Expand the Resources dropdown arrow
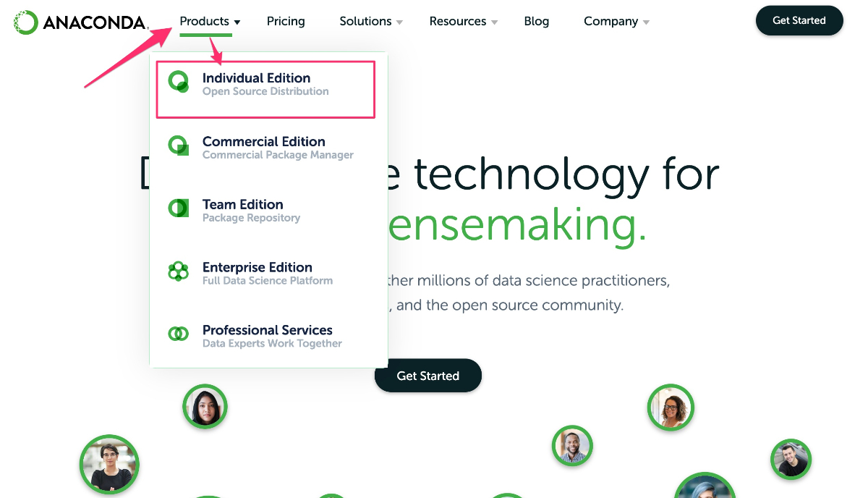The height and width of the screenshot is (498, 868). pos(494,22)
